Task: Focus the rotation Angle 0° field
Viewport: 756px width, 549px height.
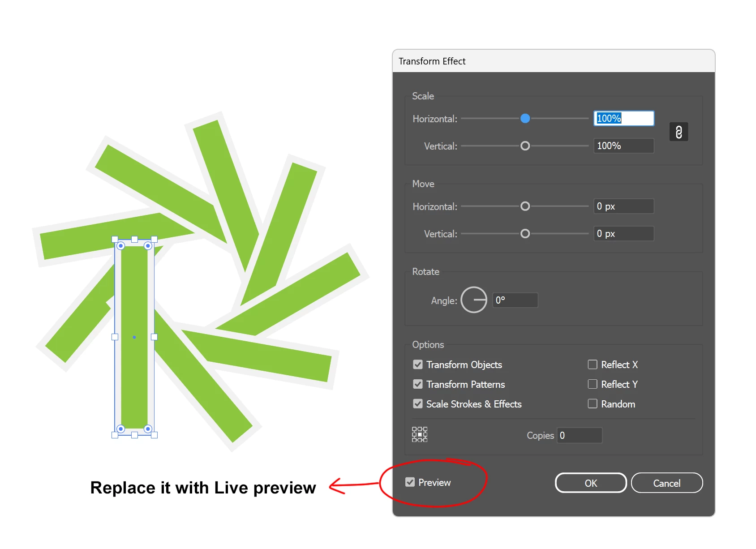Action: coord(515,300)
